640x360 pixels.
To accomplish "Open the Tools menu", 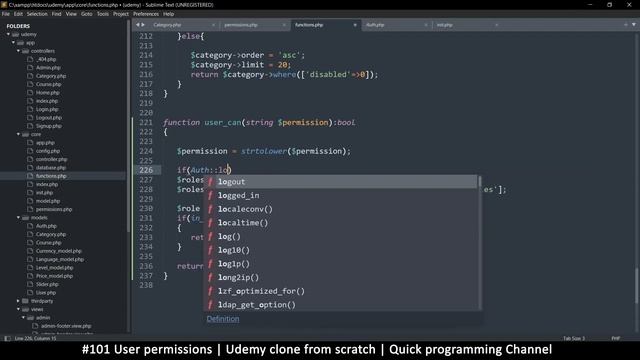I will 103,14.
